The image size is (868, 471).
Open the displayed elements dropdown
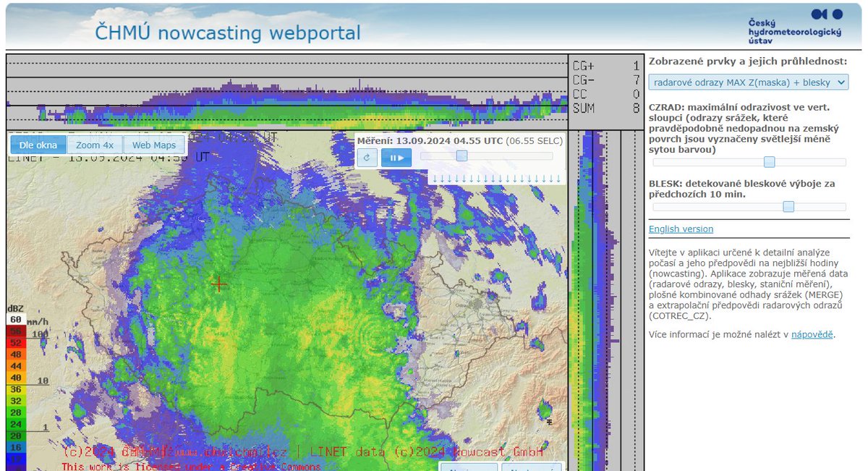coord(749,82)
